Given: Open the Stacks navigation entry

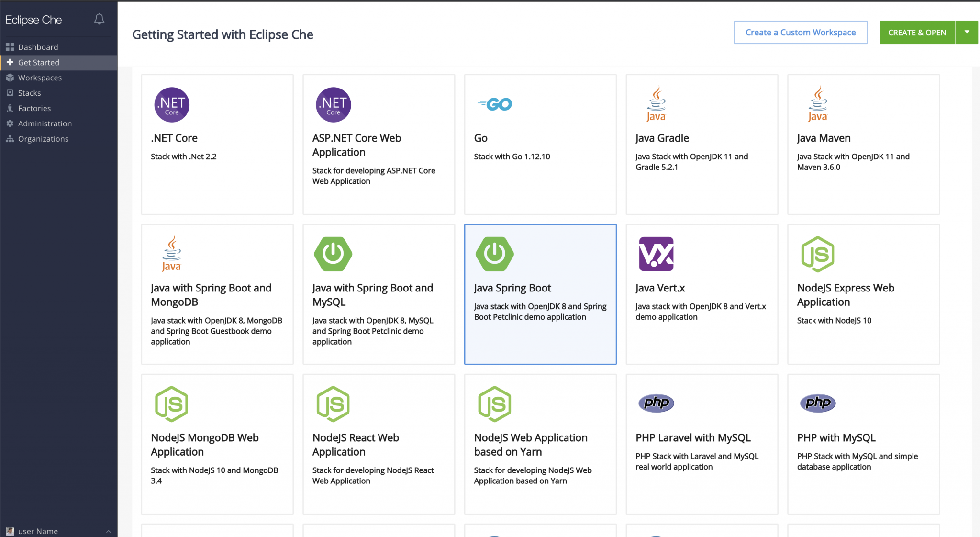Looking at the screenshot, I should [x=29, y=93].
